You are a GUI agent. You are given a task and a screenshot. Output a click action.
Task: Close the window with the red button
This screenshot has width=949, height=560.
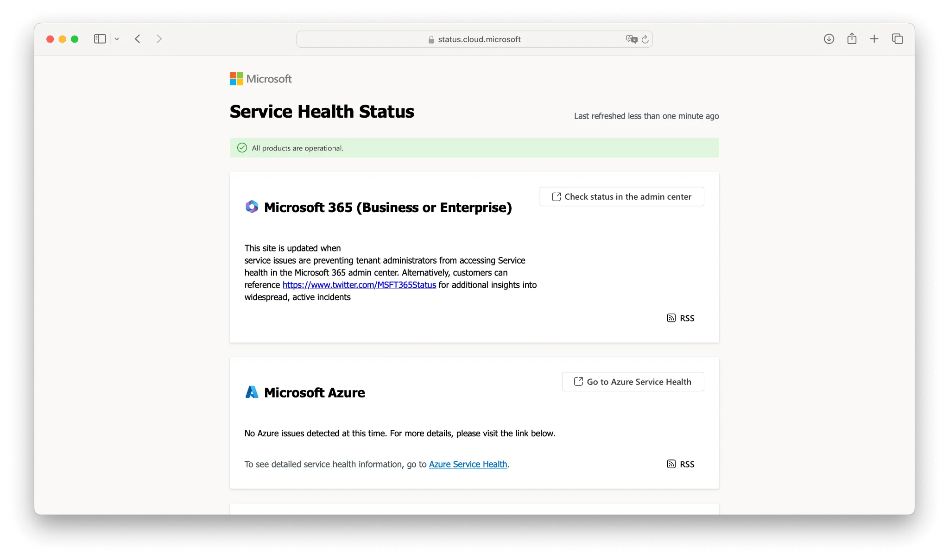pyautogui.click(x=50, y=39)
